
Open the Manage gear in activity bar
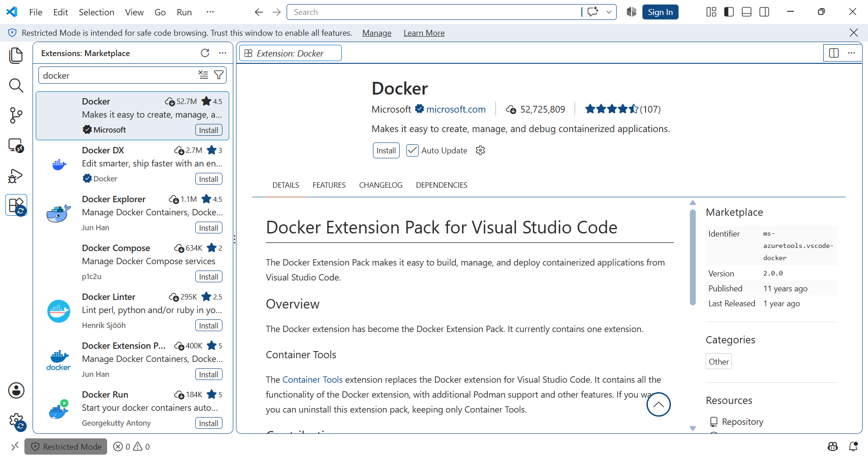point(16,421)
